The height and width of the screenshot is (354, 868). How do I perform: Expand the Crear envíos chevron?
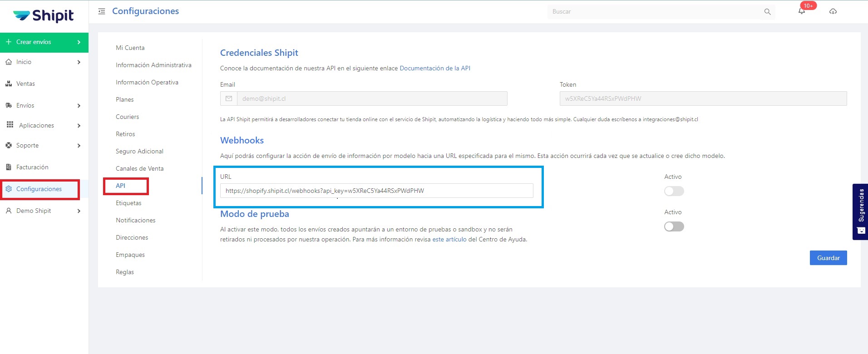pos(79,42)
